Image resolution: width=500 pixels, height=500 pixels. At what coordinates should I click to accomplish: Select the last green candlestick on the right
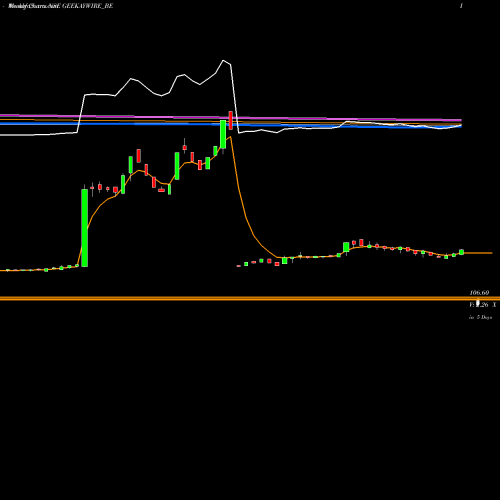[461, 252]
